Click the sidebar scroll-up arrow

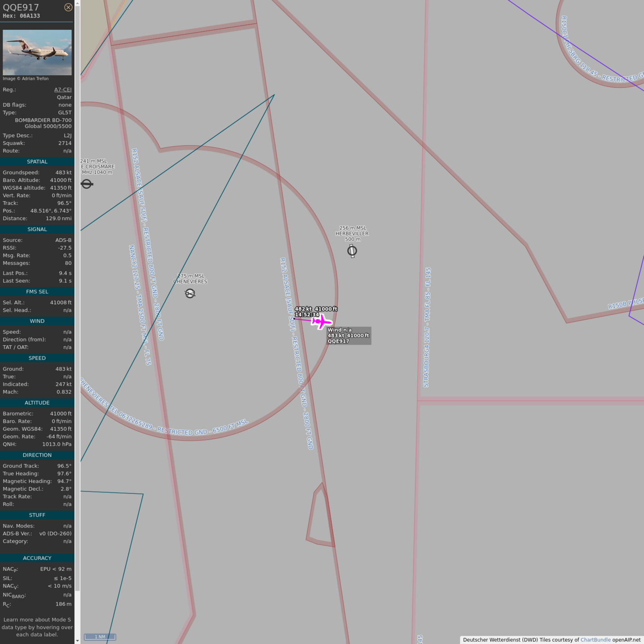[x=77, y=3]
